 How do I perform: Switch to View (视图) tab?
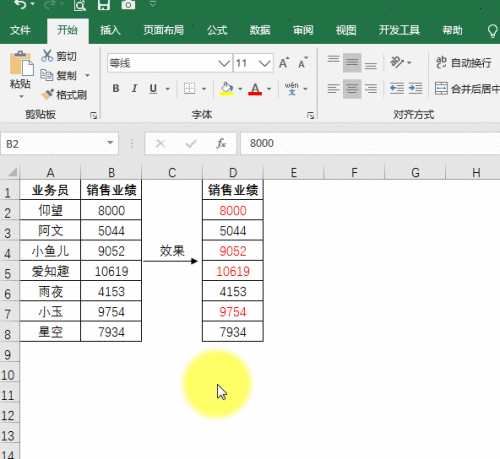346,30
